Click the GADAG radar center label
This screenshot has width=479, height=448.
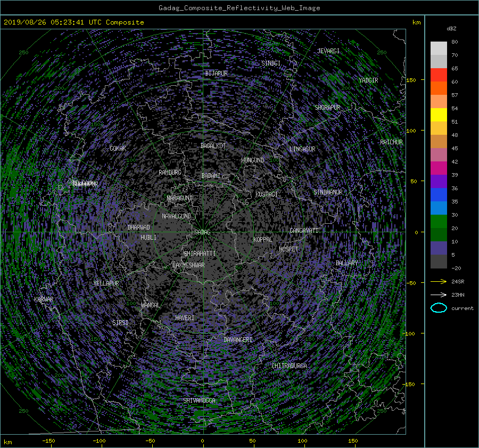[202, 232]
